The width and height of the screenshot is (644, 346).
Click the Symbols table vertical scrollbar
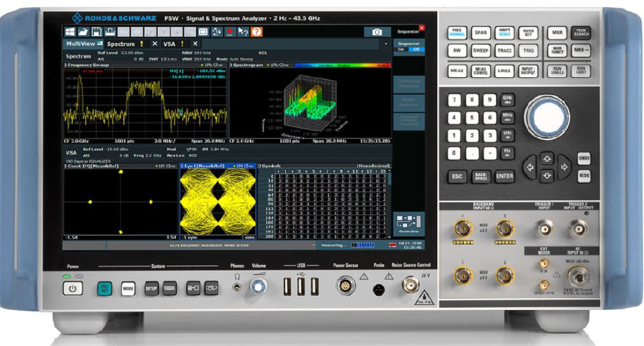[390, 204]
